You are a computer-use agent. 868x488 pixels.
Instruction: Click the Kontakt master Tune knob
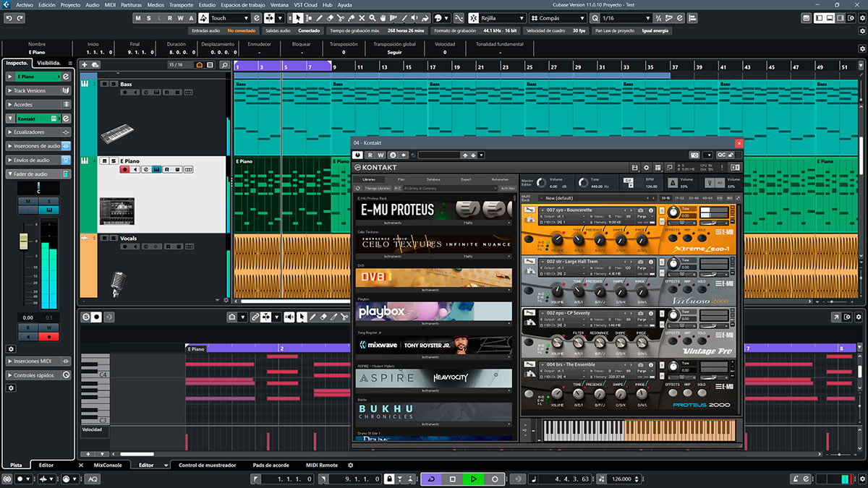coord(583,184)
